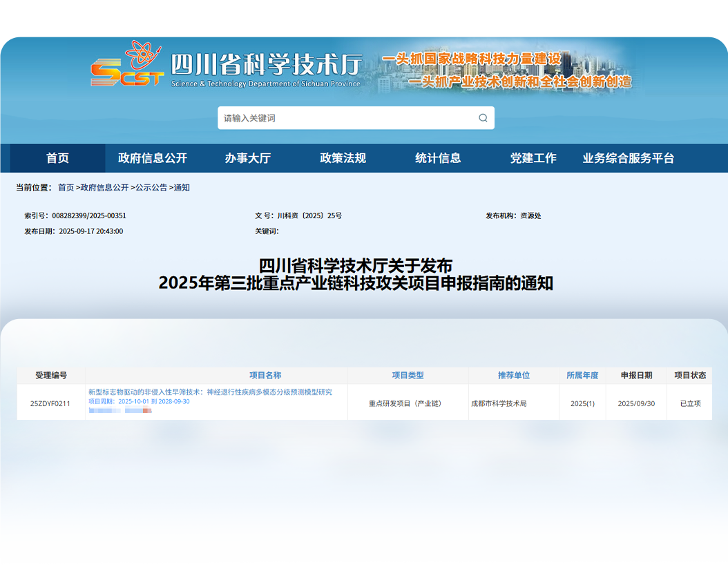Screen dimensions: 728x569
Task: Sort by the 推荐单位 column header
Action: click(513, 376)
